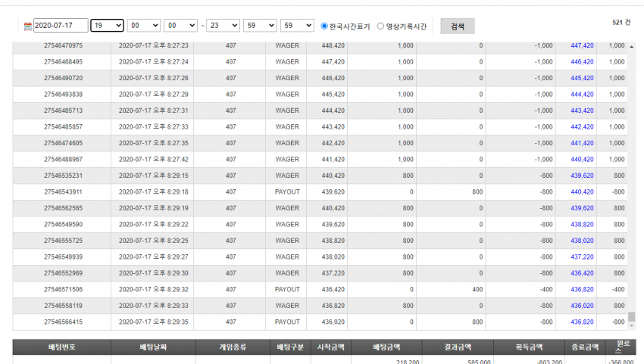
Task: Select bet number 27546549939
Action: tap(63, 257)
